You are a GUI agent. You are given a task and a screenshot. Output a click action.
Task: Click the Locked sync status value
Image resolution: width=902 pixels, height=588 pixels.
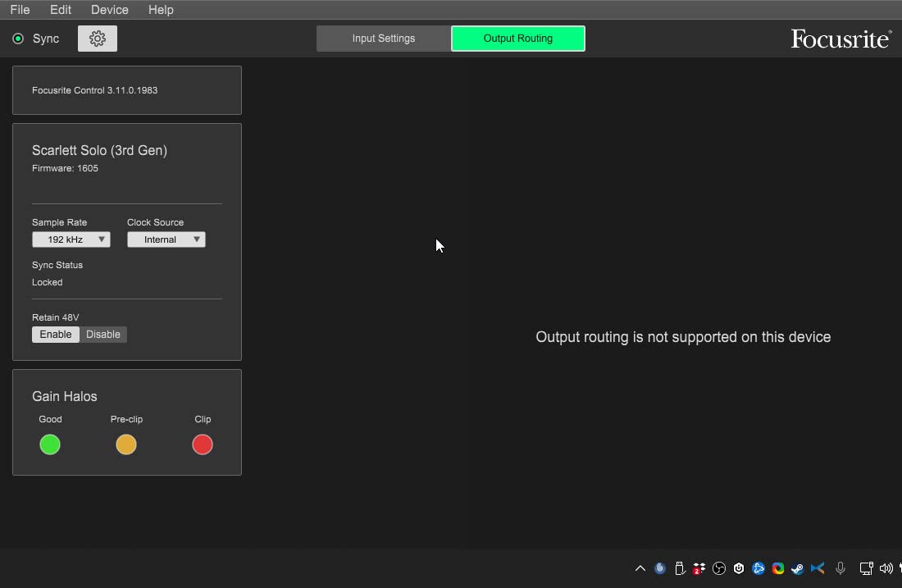pyautogui.click(x=48, y=282)
